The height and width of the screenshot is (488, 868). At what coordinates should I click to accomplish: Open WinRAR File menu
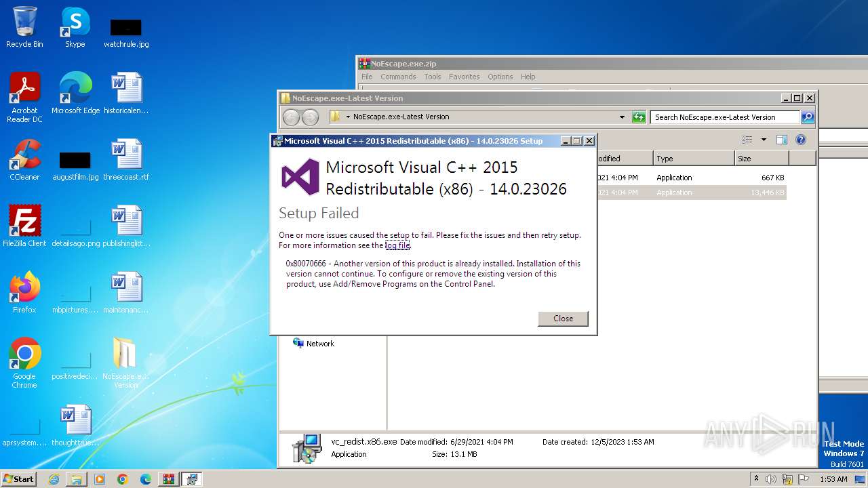[367, 77]
